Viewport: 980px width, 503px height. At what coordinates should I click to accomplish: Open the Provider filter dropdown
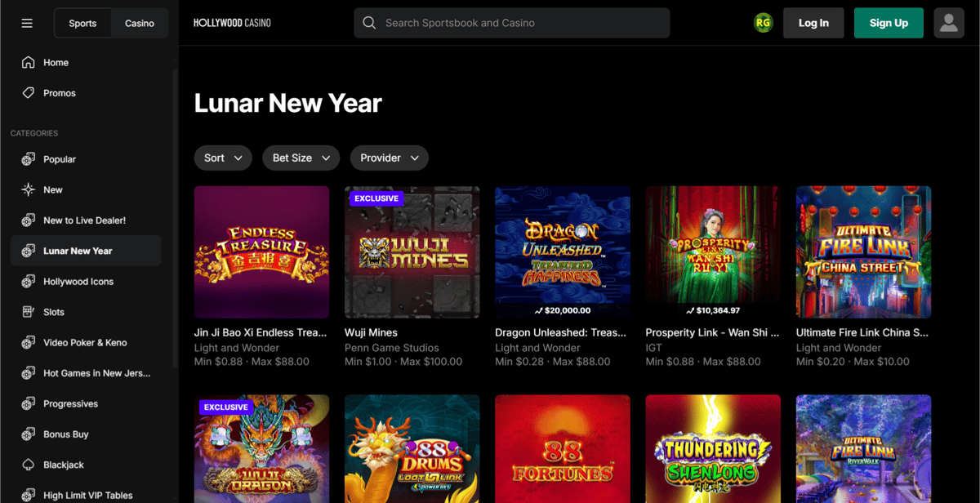point(390,158)
